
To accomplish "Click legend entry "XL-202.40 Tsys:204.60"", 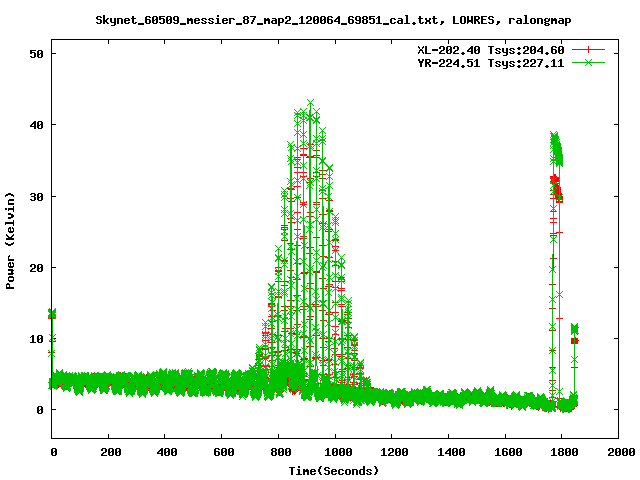I will (491, 50).
